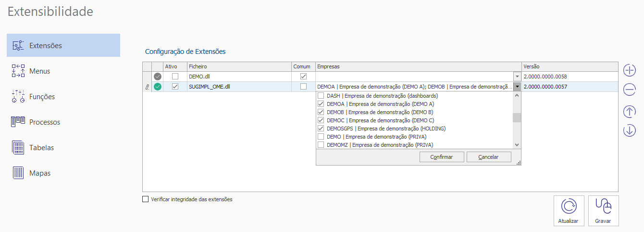This screenshot has width=644, height=232.
Task: Uncheck the DEMOSGPS holding company
Action: point(321,129)
